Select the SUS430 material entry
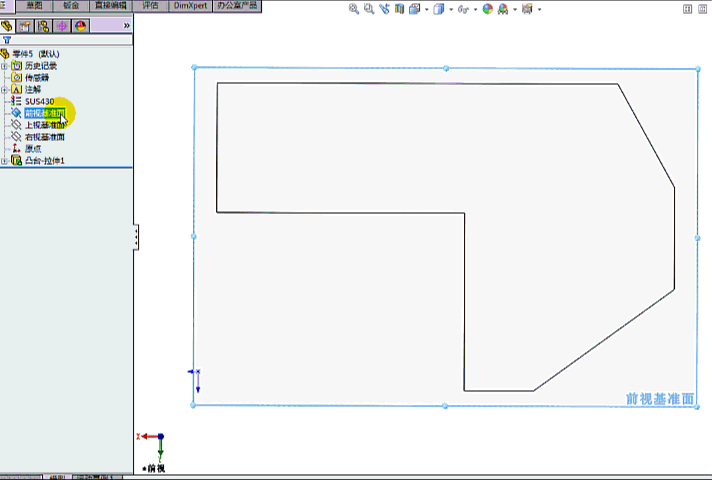 tap(39, 101)
